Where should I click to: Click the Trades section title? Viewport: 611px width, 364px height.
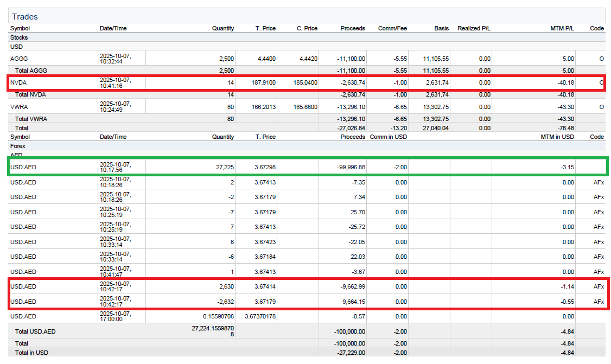25,17
